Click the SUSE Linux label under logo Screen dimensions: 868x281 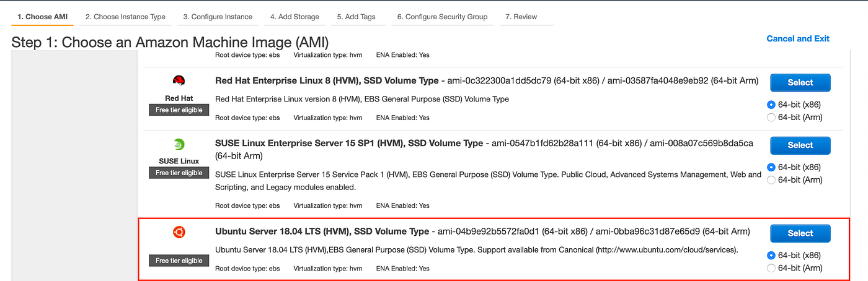pyautogui.click(x=179, y=161)
